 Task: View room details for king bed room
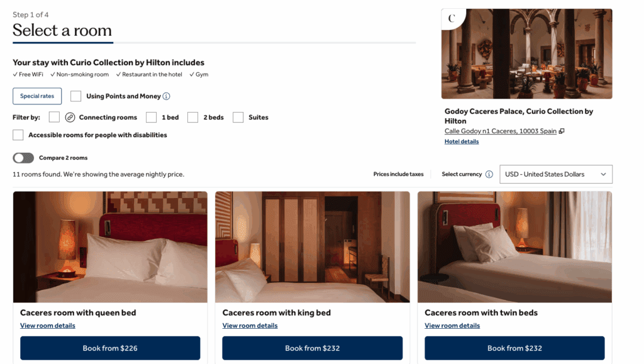point(250,326)
